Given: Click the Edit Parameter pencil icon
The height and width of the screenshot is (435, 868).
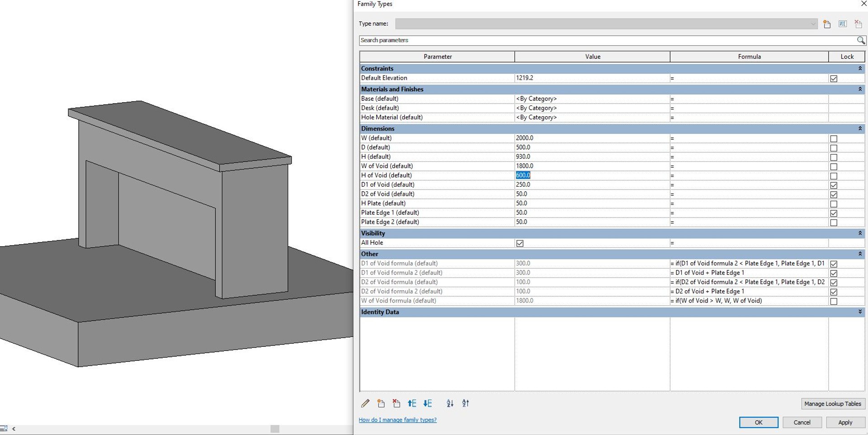Looking at the screenshot, I should [365, 403].
